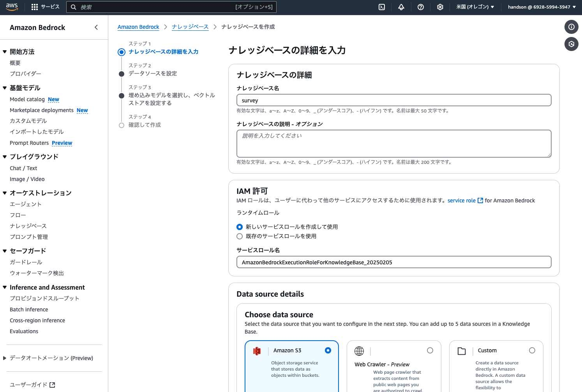Open the service role link

tap(462, 200)
